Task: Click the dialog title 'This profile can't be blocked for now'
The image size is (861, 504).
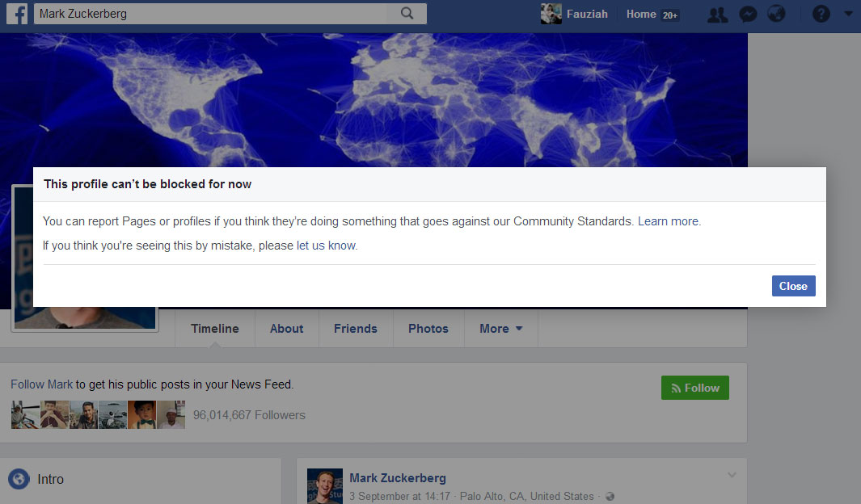Action: (148, 184)
